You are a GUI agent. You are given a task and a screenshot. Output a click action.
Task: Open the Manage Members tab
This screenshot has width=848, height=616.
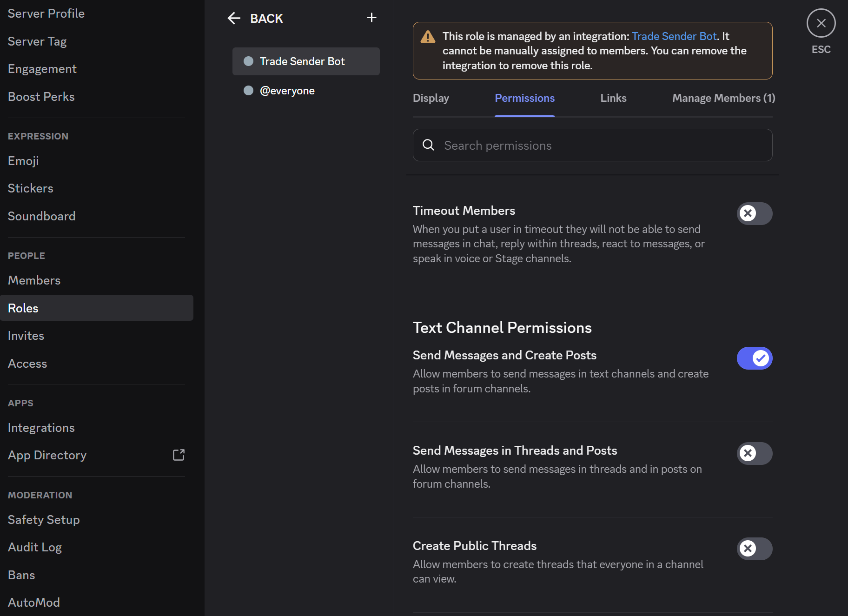click(x=722, y=98)
